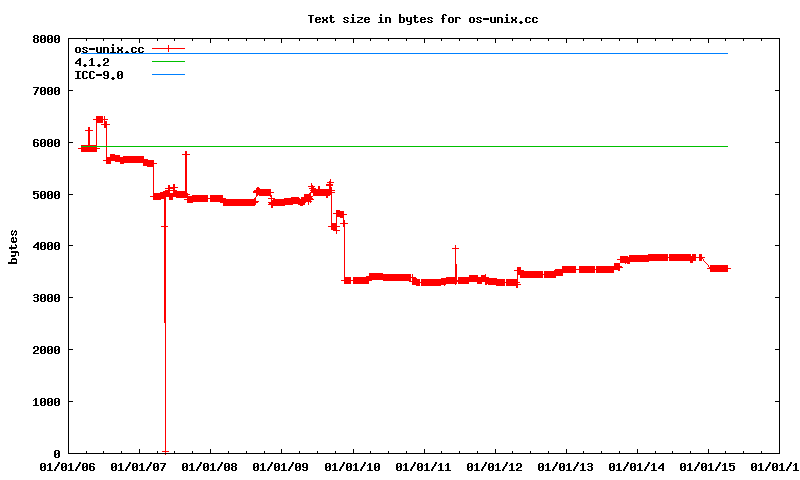Viewport: 800px width, 480px height.
Task: Select the 01/01/06 date on x-axis
Action: click(68, 466)
